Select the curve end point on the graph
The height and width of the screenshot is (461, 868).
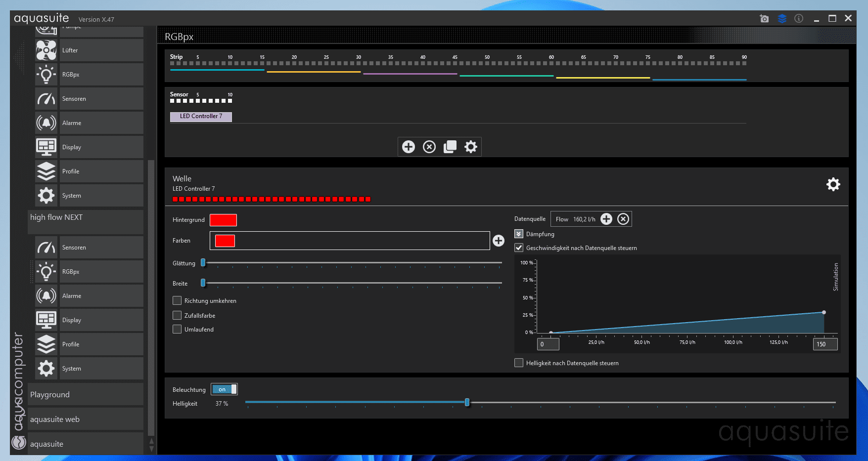click(824, 312)
